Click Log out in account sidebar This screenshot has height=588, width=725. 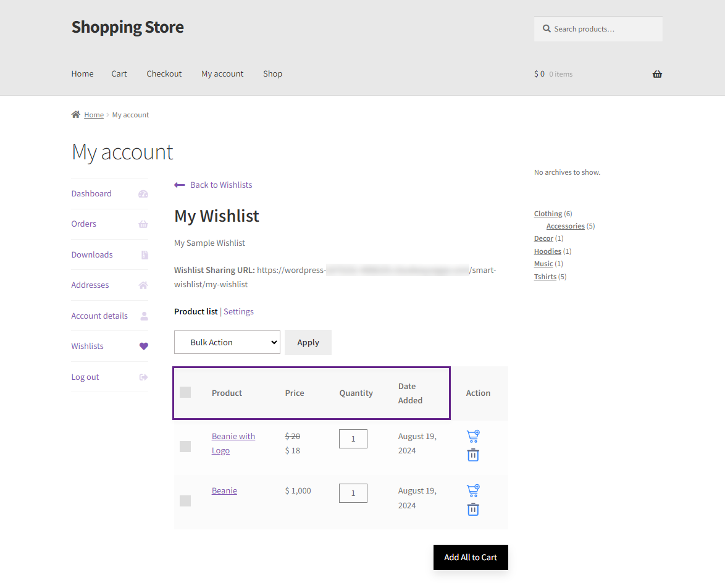(x=85, y=377)
